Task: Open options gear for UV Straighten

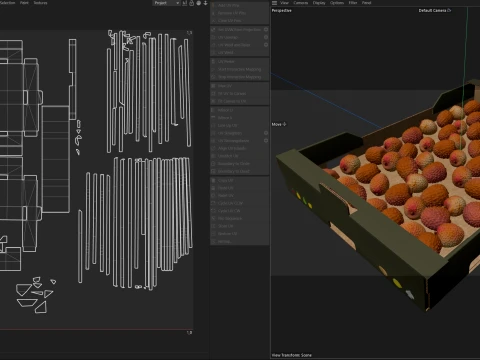Action: [x=266, y=133]
